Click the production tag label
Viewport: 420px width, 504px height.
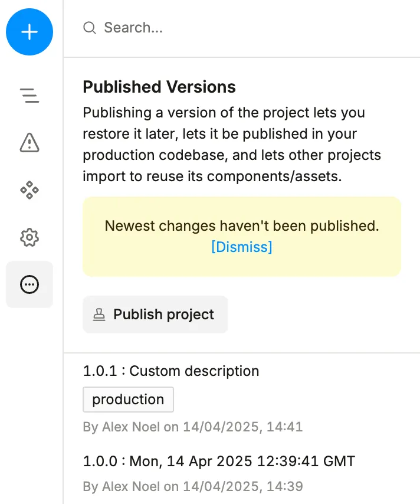128,400
